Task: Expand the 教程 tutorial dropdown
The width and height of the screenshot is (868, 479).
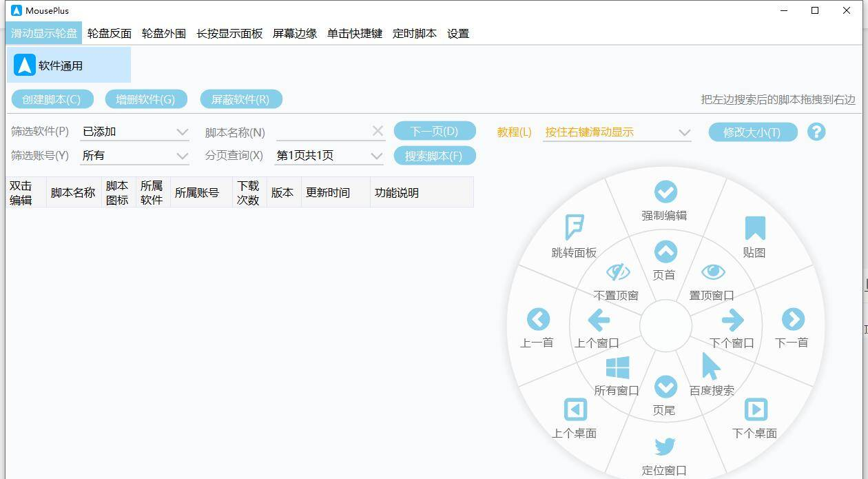Action: pos(683,132)
